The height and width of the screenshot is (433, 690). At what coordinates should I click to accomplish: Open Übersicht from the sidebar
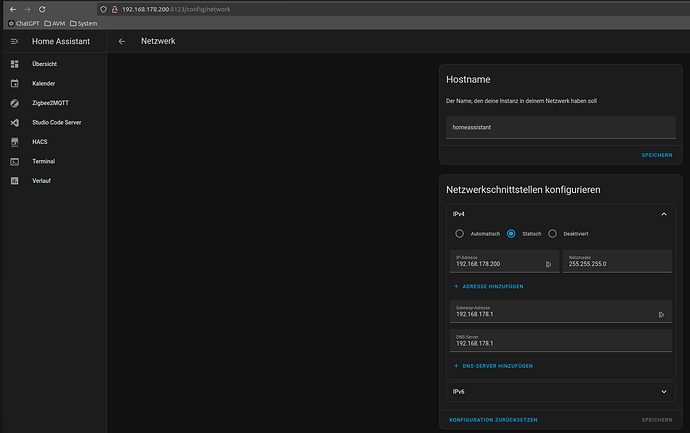click(x=44, y=64)
